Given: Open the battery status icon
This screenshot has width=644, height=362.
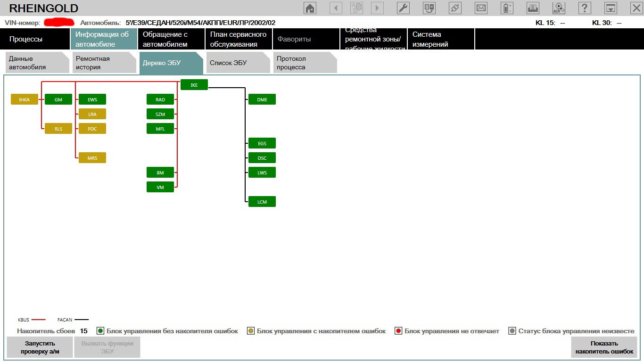Looking at the screenshot, I should click(x=507, y=8).
